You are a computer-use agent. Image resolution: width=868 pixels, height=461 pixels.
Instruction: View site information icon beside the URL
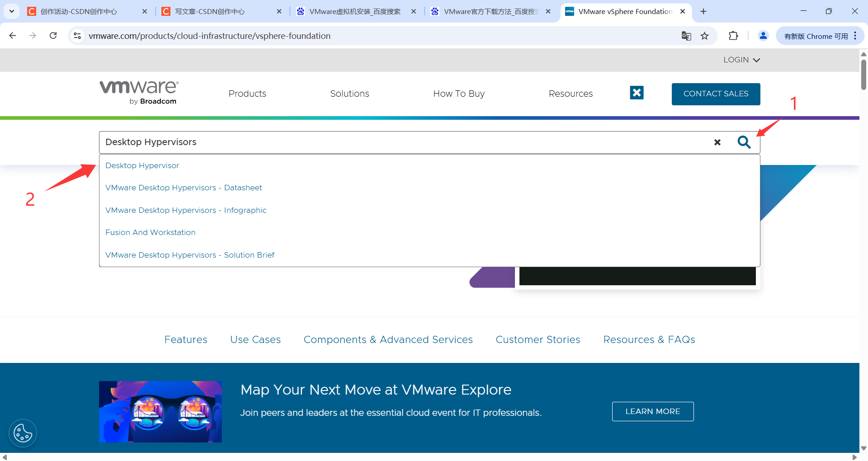click(x=77, y=36)
